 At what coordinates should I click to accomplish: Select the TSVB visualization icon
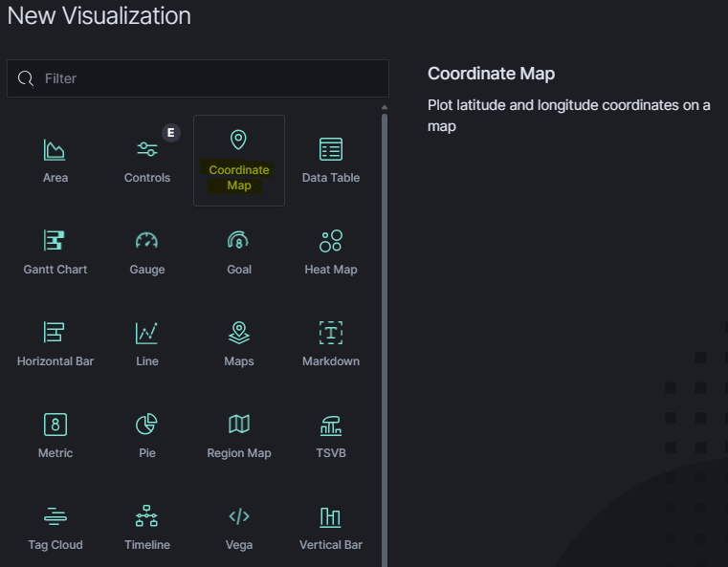[x=331, y=425]
